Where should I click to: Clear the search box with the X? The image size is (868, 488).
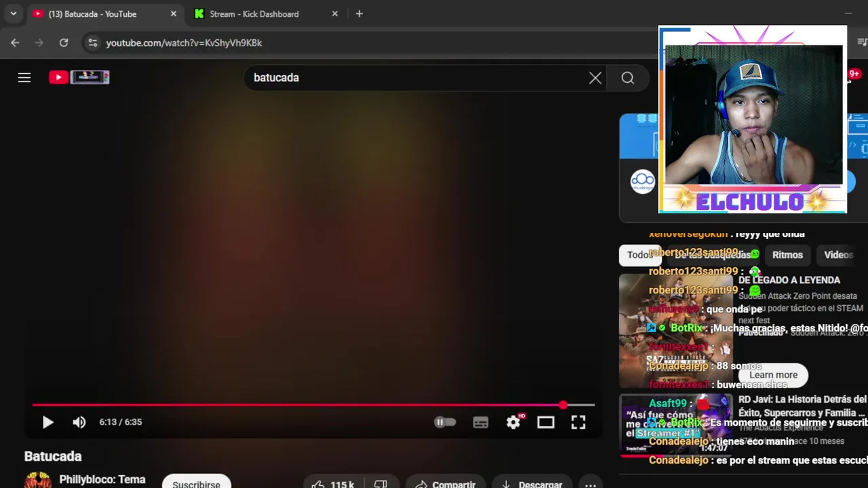(x=595, y=78)
